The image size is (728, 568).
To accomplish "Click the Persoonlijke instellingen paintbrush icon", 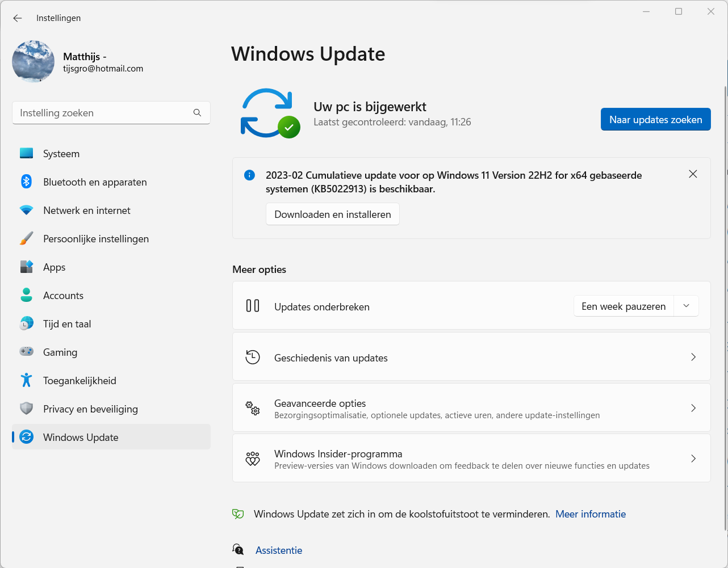I will coord(26,238).
